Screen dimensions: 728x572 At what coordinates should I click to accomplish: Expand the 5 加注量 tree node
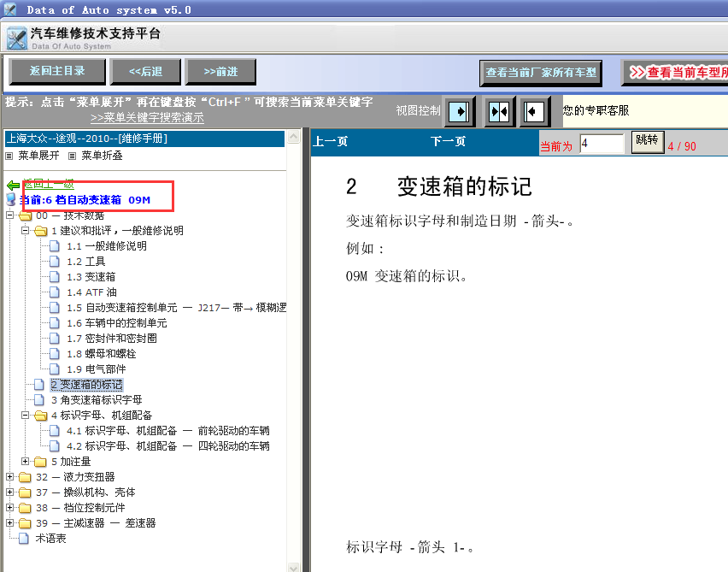point(26,461)
